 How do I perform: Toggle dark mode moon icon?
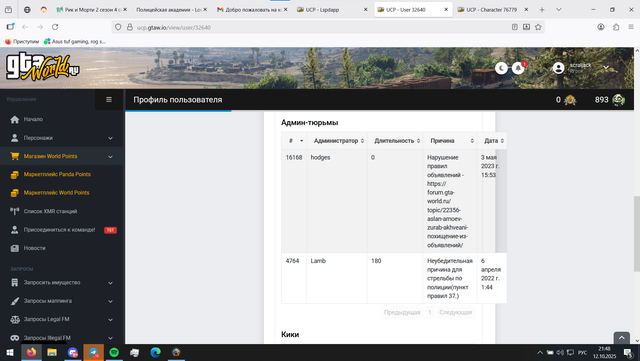click(x=501, y=68)
